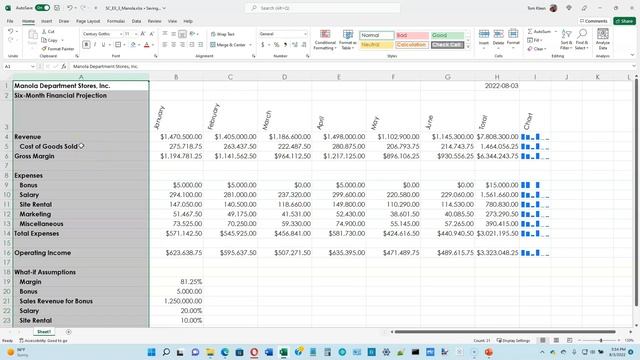Apply the Bad cell style

pyautogui.click(x=412, y=36)
